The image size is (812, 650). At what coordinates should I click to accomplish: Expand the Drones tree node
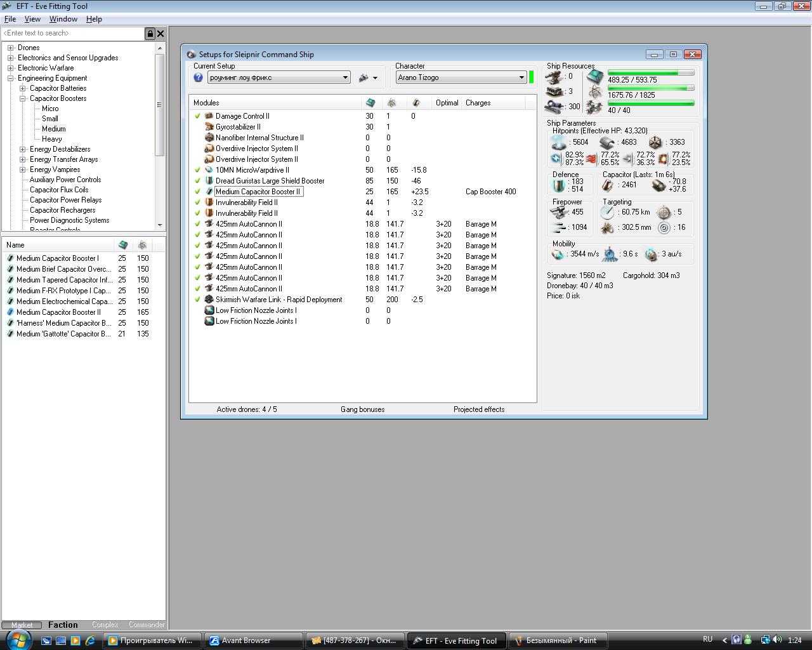[10, 48]
